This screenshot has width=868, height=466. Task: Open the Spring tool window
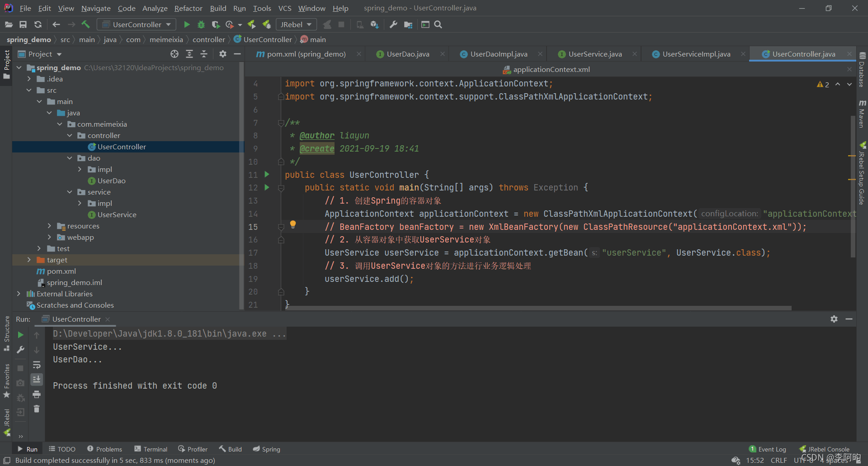point(267,449)
